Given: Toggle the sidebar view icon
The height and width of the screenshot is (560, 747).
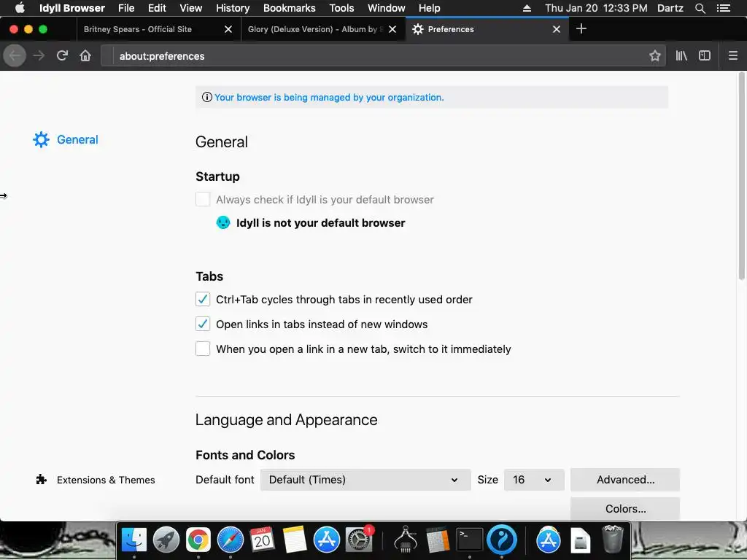Looking at the screenshot, I should coord(705,55).
